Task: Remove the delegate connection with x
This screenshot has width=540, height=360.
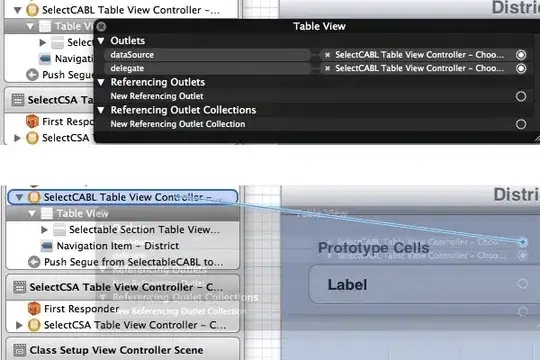Action: point(328,69)
